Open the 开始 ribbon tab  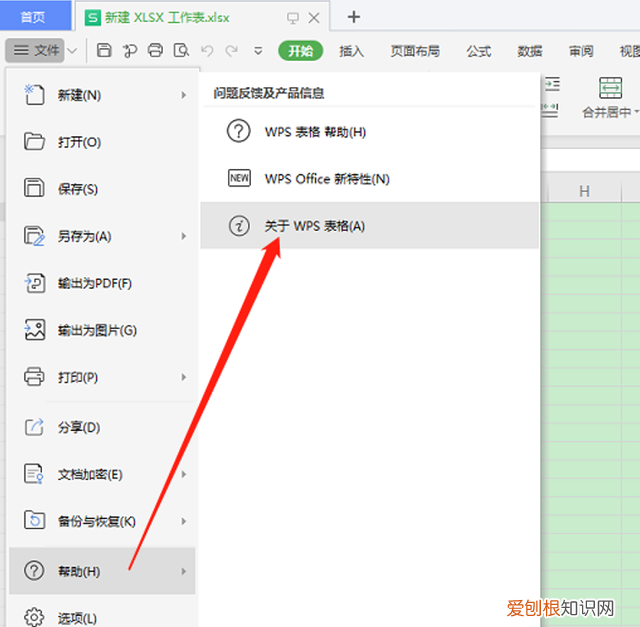coord(300,51)
